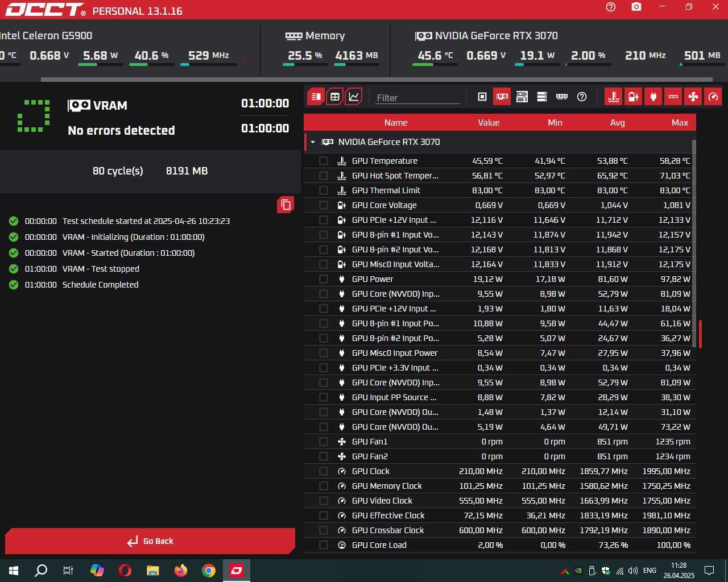728x582 pixels.
Task: Open Firefox from the taskbar
Action: (181, 571)
